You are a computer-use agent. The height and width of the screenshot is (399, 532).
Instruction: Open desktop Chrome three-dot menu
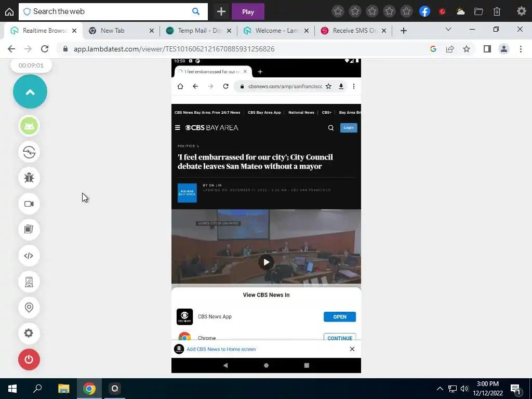point(521,49)
